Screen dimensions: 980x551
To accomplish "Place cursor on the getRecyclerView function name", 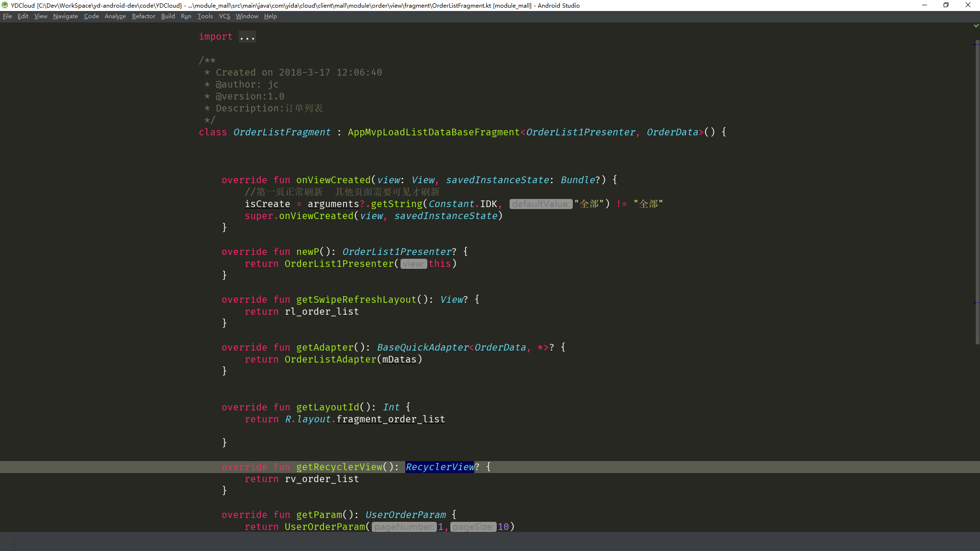I will pos(340,467).
